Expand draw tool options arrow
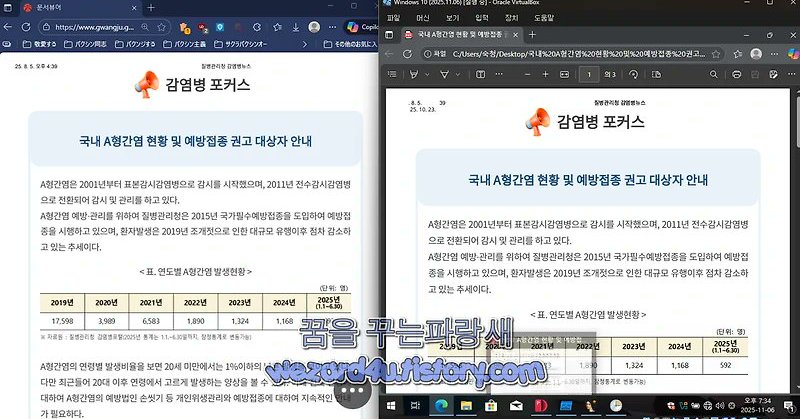 coord(458,75)
